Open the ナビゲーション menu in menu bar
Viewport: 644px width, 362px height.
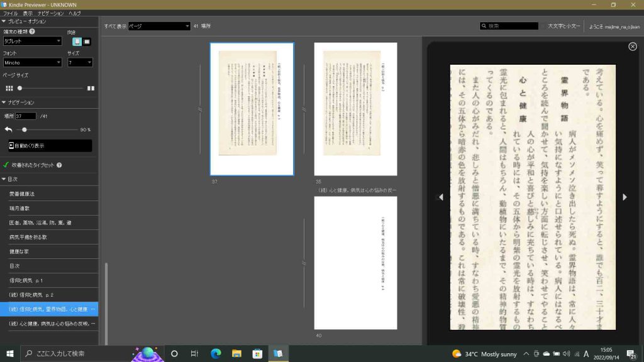[x=50, y=14]
